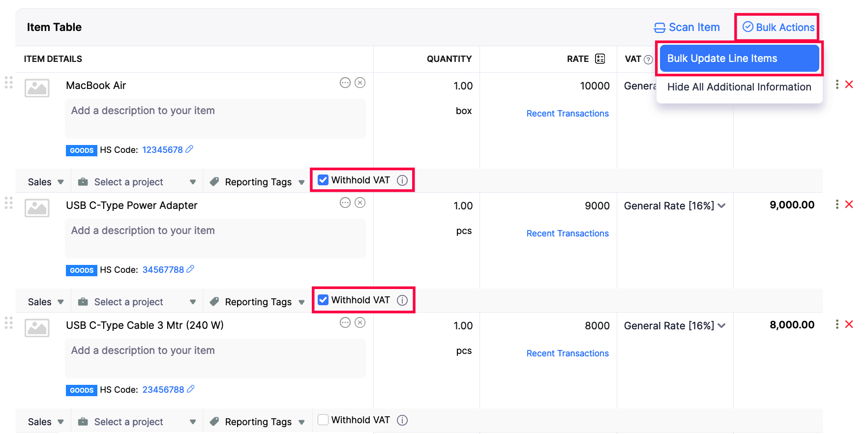Open Recent Transactions for USB C-Type Cable
The width and height of the screenshot is (868, 434).
click(568, 353)
